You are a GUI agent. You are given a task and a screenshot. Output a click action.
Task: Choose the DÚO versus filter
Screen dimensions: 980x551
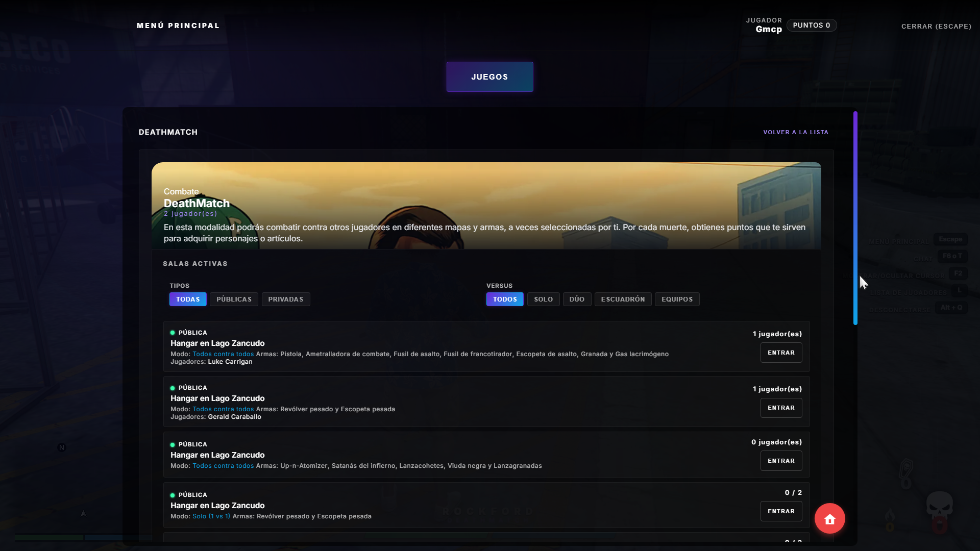click(x=577, y=299)
